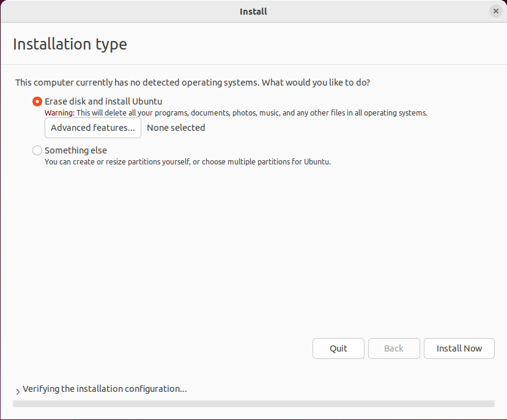Click 'Verifying the installation configuration...' text

click(105, 389)
